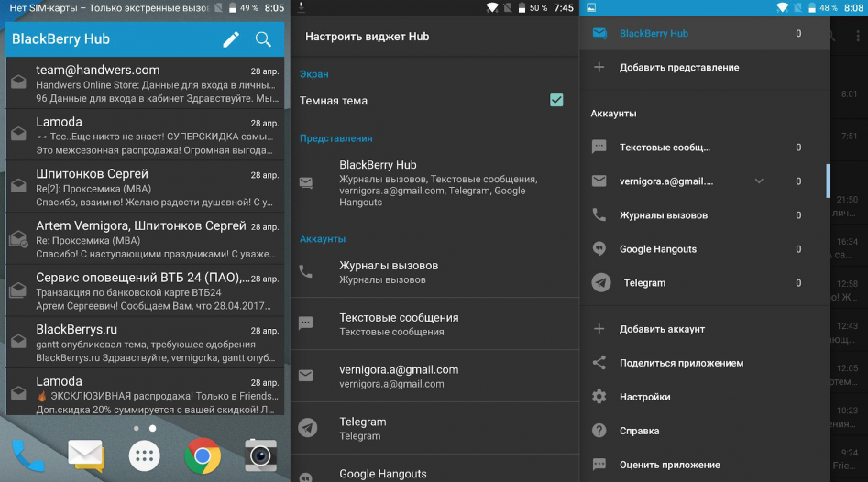The height and width of the screenshot is (482, 868).
Task: Open email from team@handwers.com
Action: pyautogui.click(x=145, y=83)
